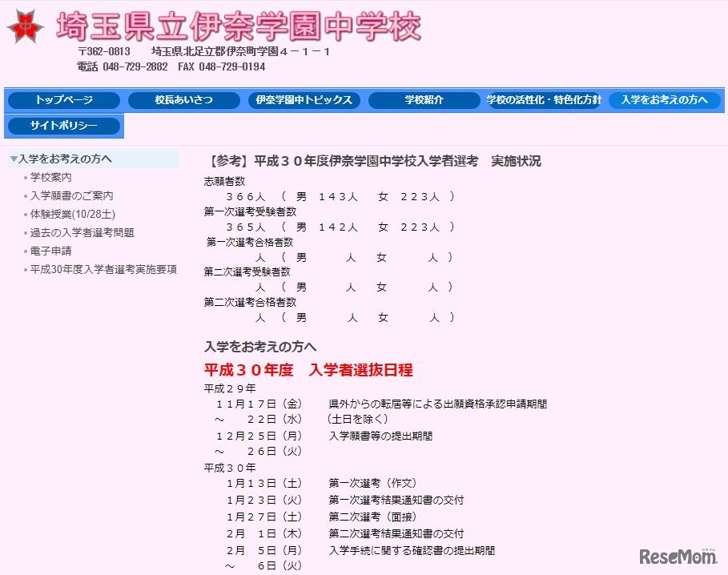Viewport: 728px width, 575px height.
Task: Open the サイトポリシー page
Action: [63, 126]
